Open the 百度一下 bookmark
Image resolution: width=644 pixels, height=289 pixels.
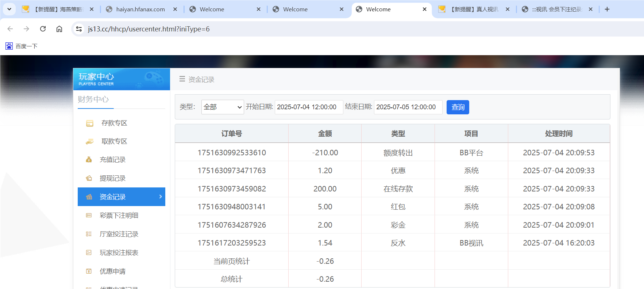pos(22,46)
